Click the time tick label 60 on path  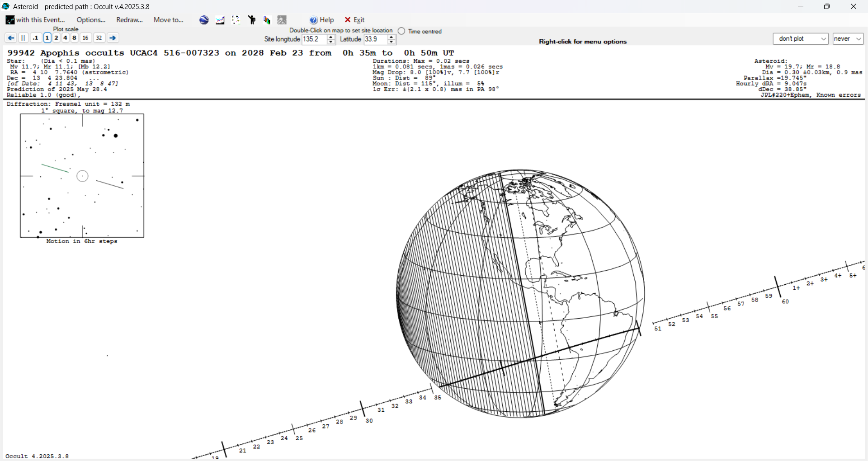785,301
